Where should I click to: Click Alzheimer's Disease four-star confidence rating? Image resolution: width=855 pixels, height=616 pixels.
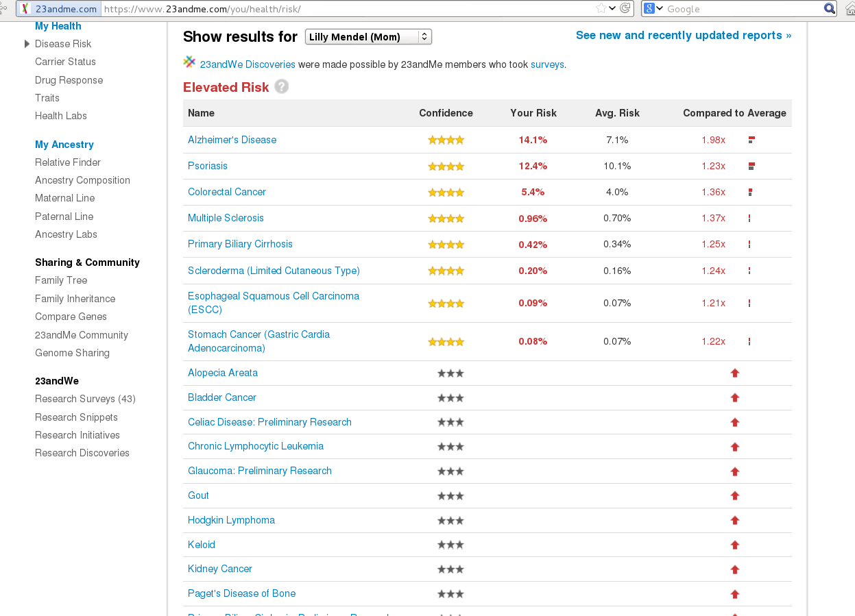click(446, 140)
